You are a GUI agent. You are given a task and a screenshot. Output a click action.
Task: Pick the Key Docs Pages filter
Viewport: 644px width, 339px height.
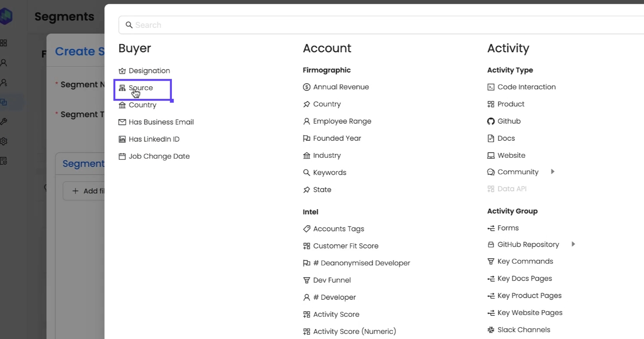pos(524,278)
